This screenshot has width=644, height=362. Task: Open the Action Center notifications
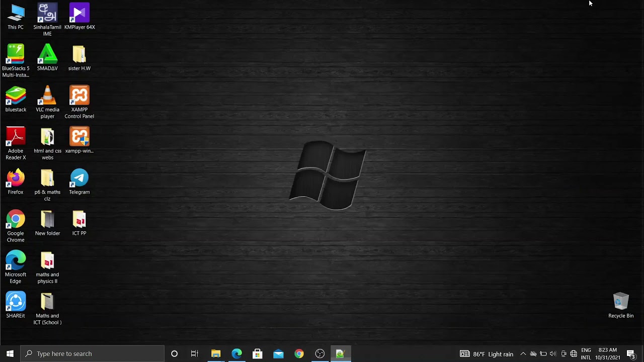(631, 354)
